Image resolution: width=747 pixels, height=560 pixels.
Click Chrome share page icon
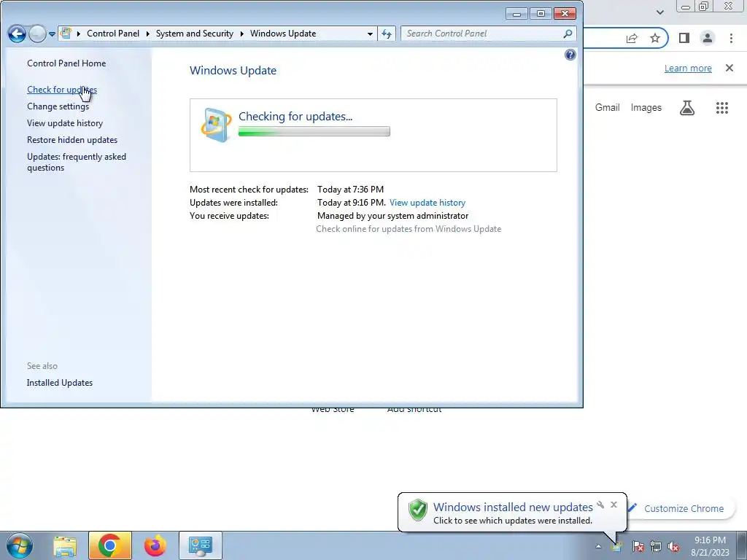tap(632, 38)
